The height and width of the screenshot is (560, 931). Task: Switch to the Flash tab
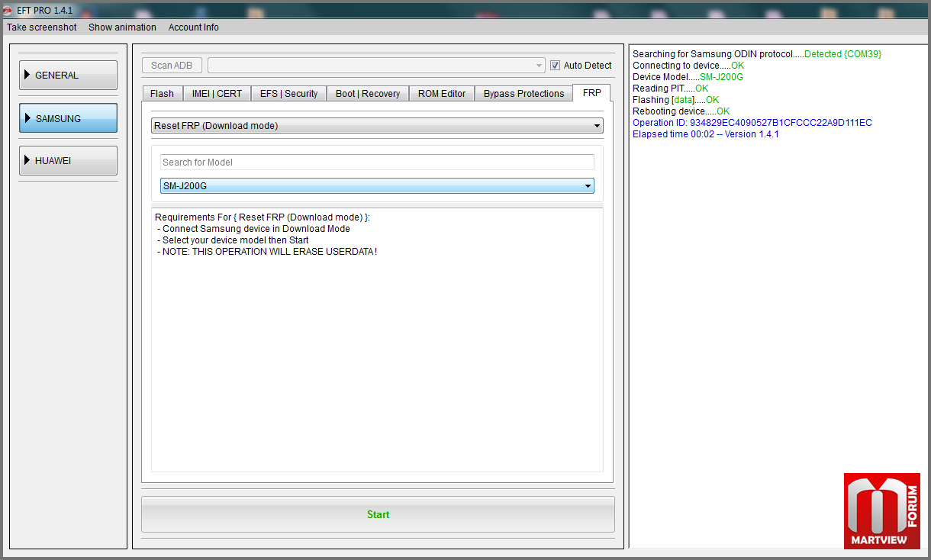pos(162,93)
